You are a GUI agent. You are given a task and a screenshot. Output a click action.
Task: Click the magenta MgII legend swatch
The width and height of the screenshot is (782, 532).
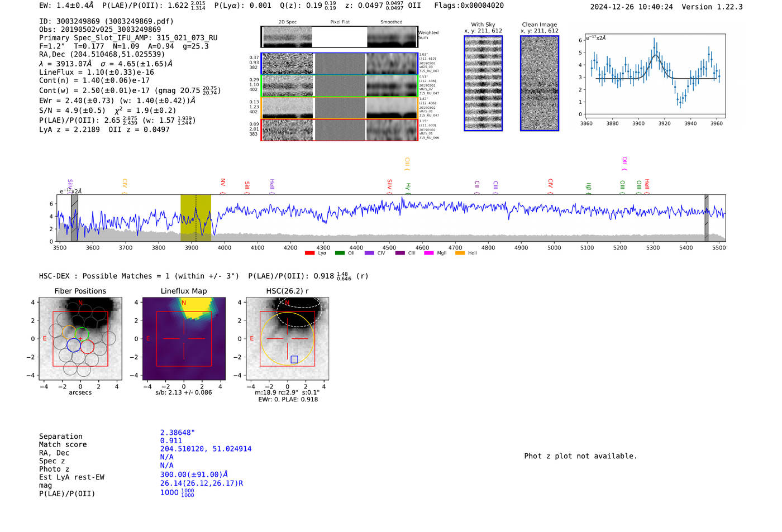428,253
